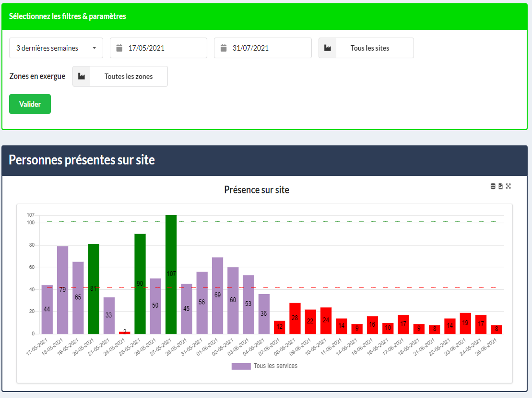Select the red bar showing 19
Image resolution: width=532 pixels, height=398 pixels.
[465, 323]
